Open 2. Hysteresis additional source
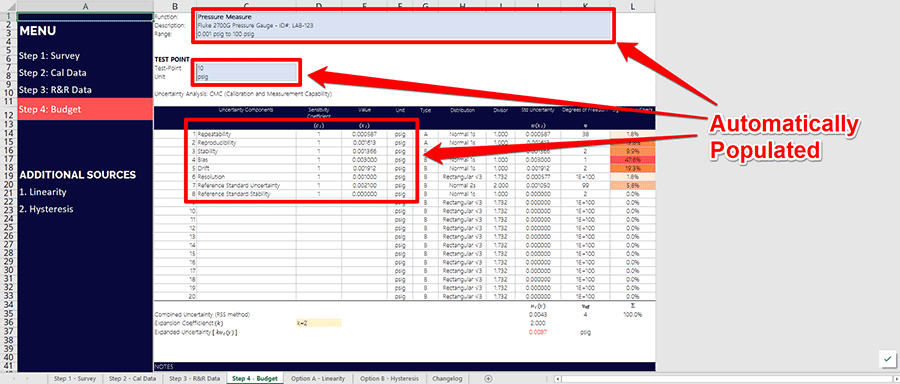This screenshot has width=900, height=384. (x=46, y=209)
